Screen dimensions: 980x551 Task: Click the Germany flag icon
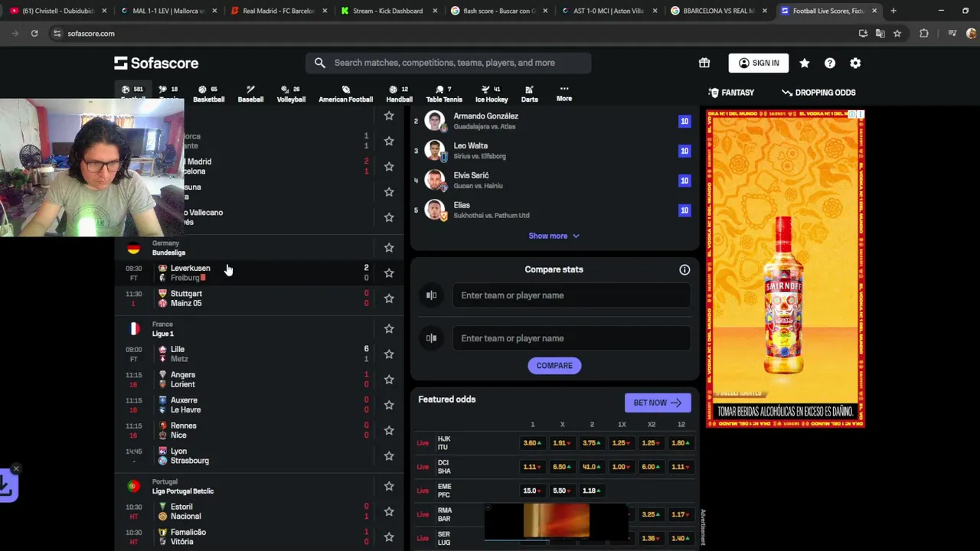pos(134,248)
